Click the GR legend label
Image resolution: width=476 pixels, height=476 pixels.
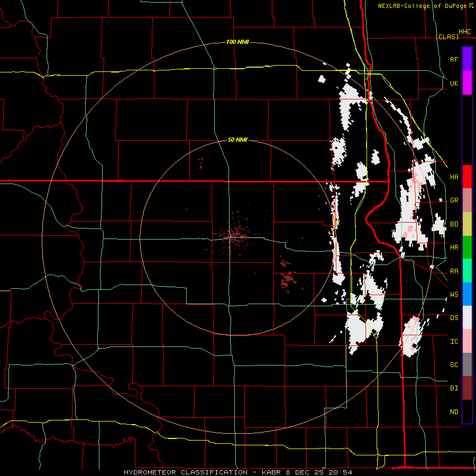pyautogui.click(x=454, y=200)
